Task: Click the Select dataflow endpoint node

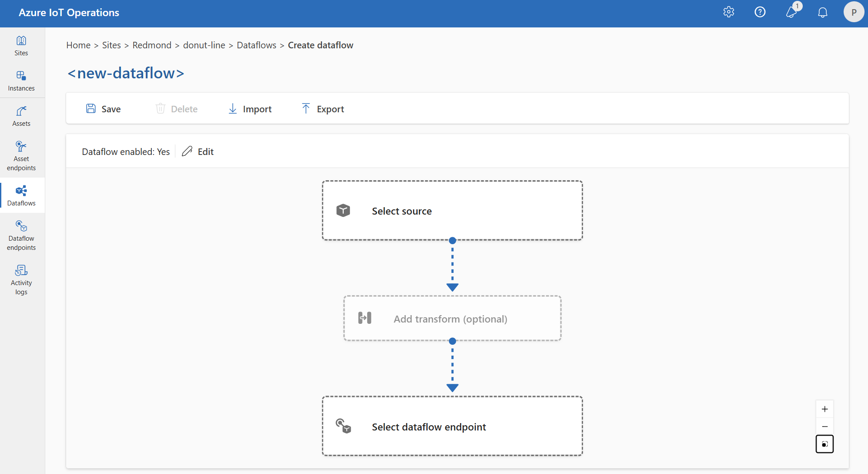Action: [x=452, y=427]
